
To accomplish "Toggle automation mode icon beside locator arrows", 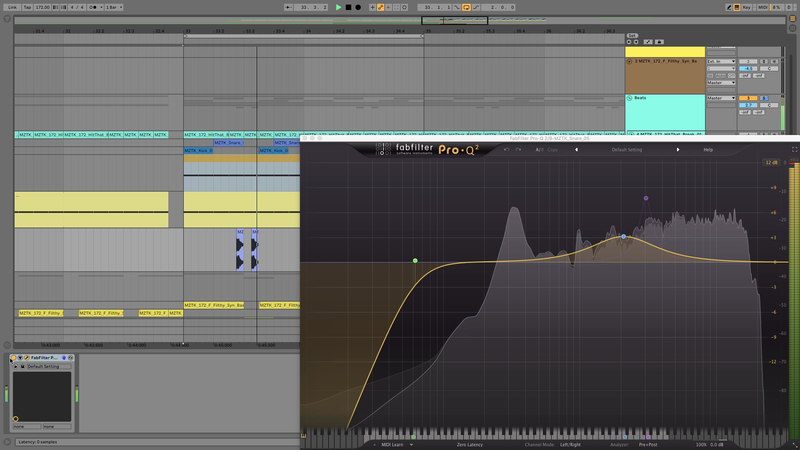I will [x=648, y=42].
